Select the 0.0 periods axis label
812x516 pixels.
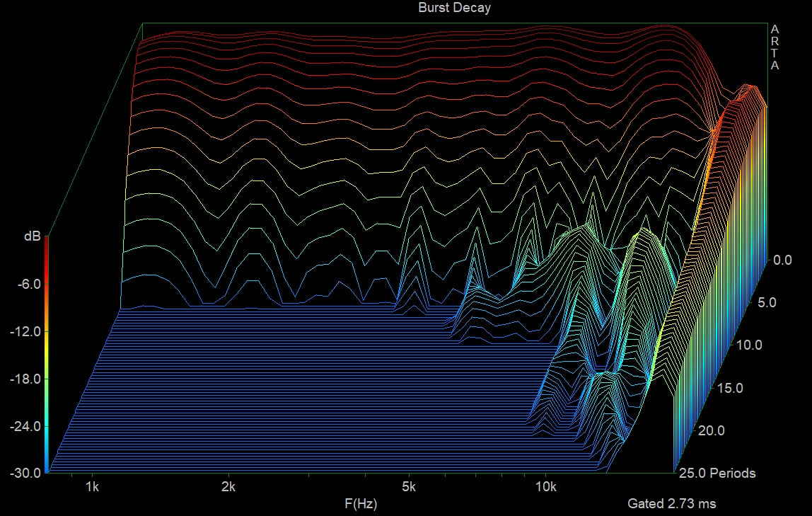pos(783,260)
